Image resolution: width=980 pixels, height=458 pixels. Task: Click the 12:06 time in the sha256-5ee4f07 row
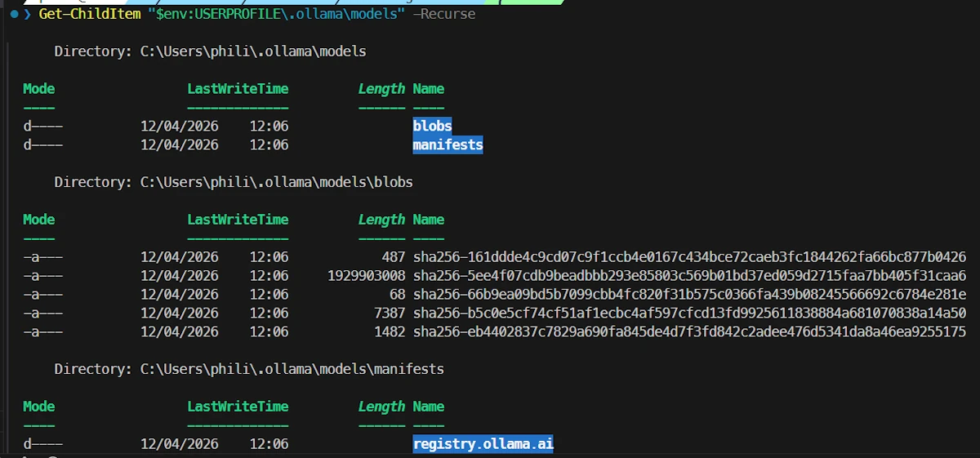(x=269, y=276)
